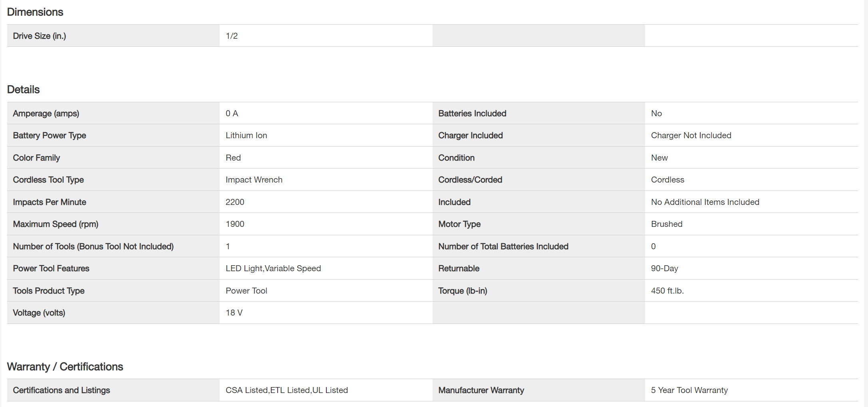Select the Power Tool value
The image size is (868, 407).
pos(246,291)
